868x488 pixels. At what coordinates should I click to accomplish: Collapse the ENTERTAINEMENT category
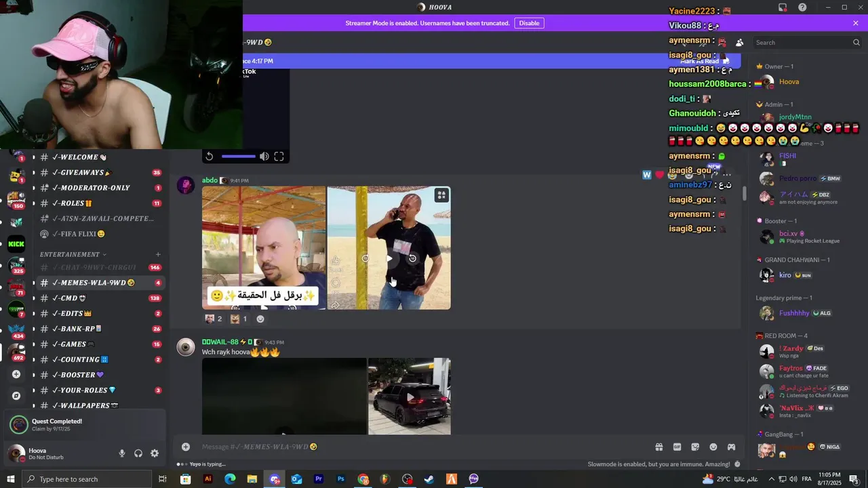tap(73, 254)
